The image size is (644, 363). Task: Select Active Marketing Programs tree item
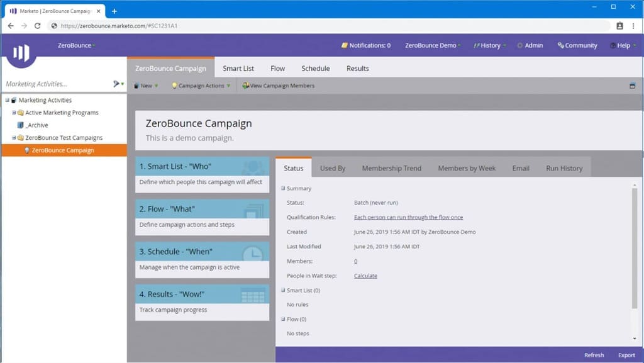click(62, 113)
